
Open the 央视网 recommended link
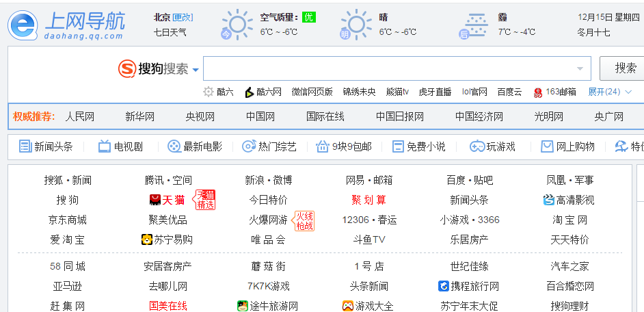click(x=200, y=116)
